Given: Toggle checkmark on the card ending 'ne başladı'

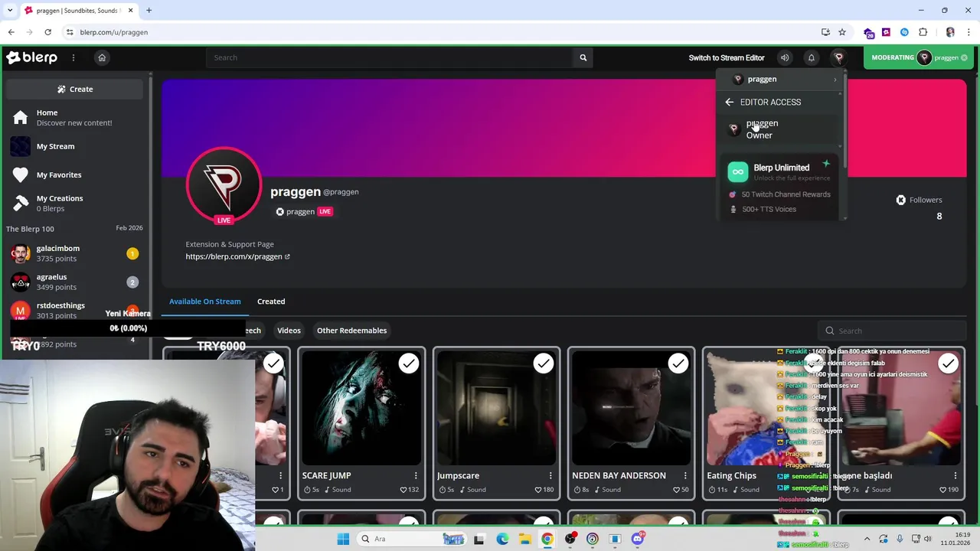Looking at the screenshot, I should (948, 364).
